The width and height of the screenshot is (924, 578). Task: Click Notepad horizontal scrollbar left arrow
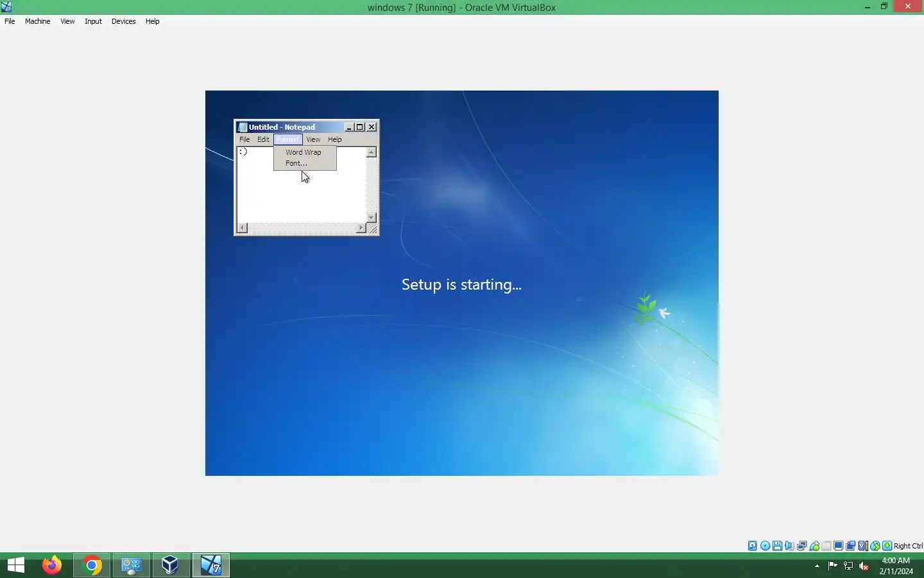(242, 228)
